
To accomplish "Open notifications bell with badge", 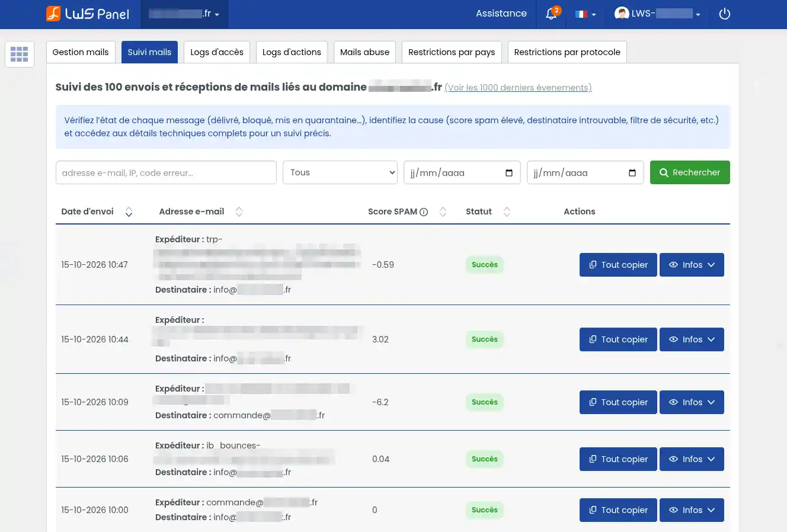I will tap(552, 14).
